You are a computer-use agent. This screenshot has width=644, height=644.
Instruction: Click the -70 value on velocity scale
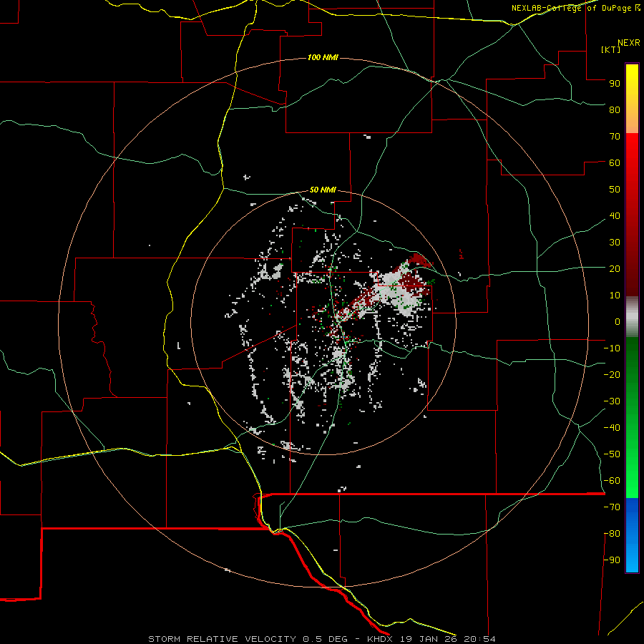(612, 507)
